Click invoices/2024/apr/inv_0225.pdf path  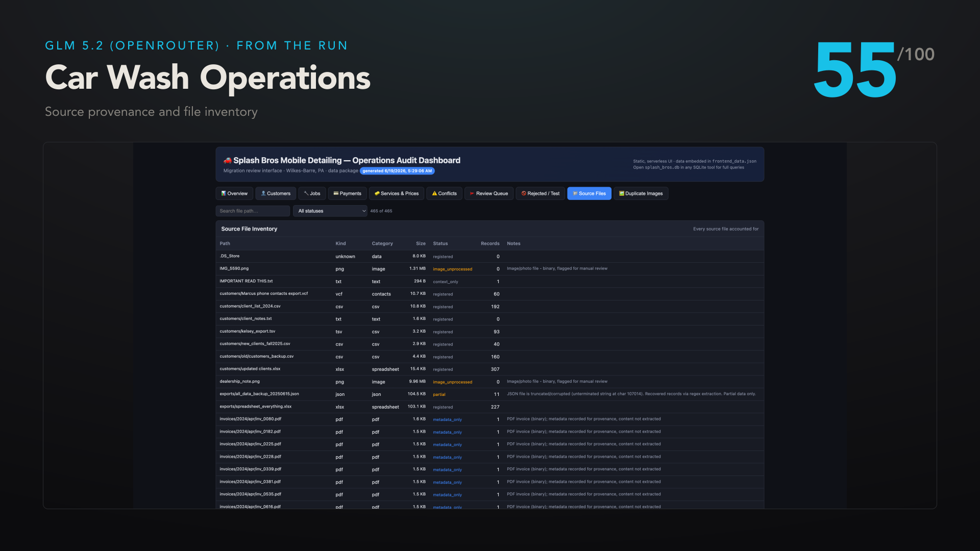tap(250, 444)
